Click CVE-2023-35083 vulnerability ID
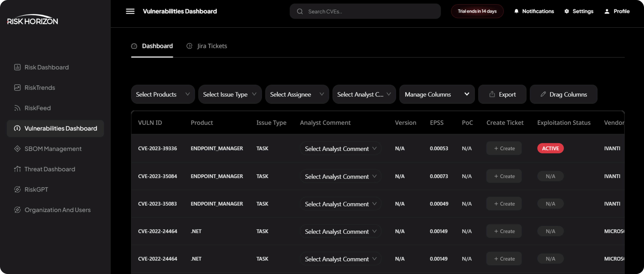This screenshot has height=274, width=644. [157, 204]
